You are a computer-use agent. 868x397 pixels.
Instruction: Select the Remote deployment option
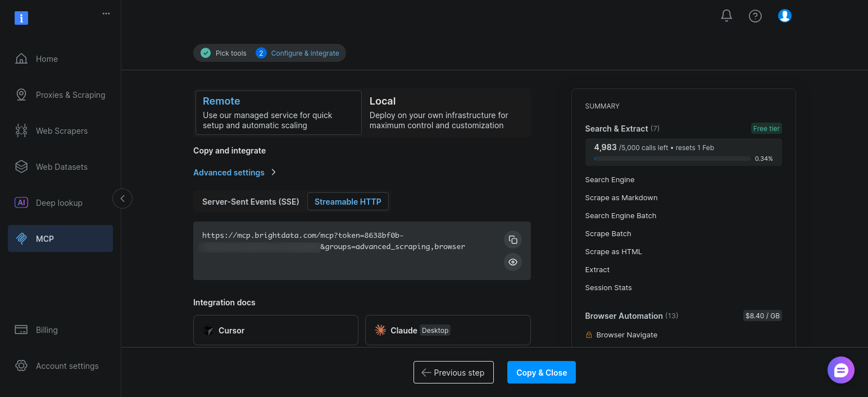tap(278, 112)
